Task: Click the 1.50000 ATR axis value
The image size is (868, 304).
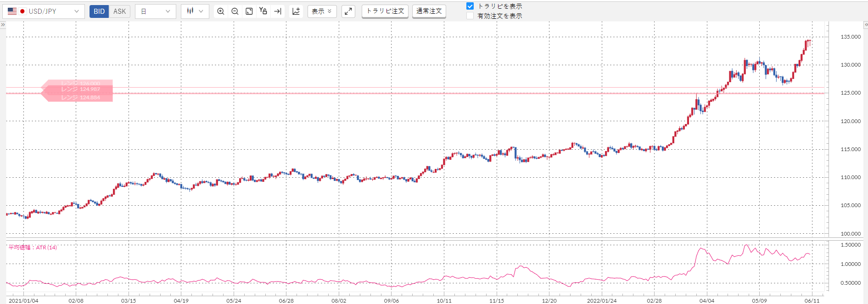Action: coord(851,245)
